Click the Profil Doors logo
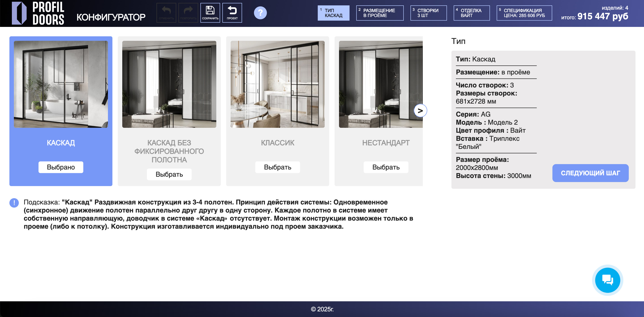This screenshot has height=317, width=644. 38,13
